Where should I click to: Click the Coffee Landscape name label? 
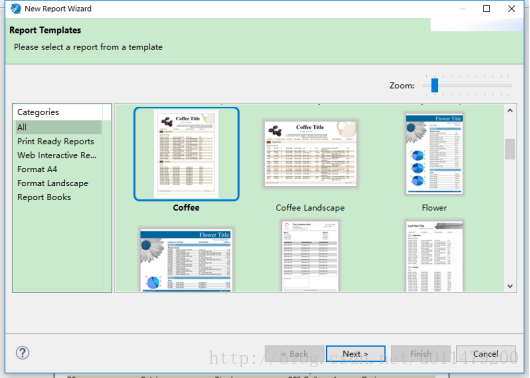(x=310, y=208)
